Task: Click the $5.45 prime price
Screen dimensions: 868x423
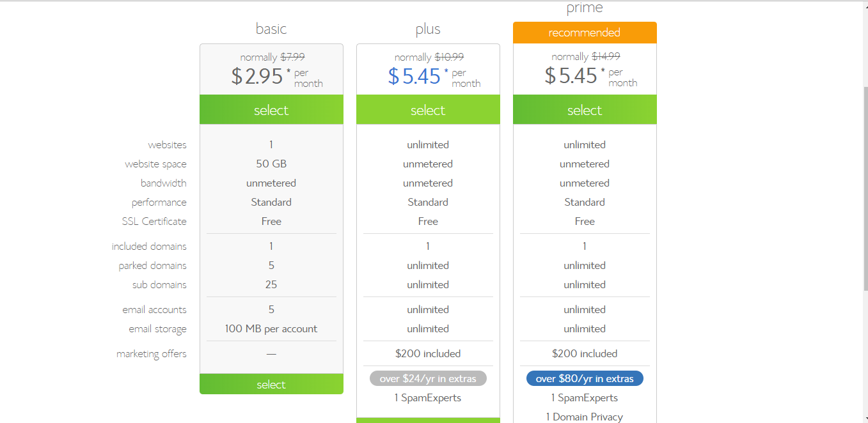Action: tap(571, 76)
